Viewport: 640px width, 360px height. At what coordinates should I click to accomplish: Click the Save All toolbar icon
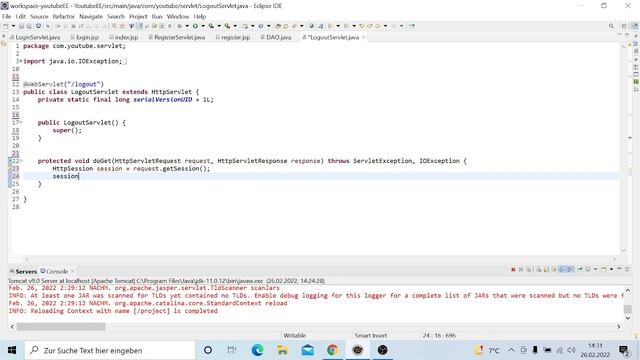(29, 26)
